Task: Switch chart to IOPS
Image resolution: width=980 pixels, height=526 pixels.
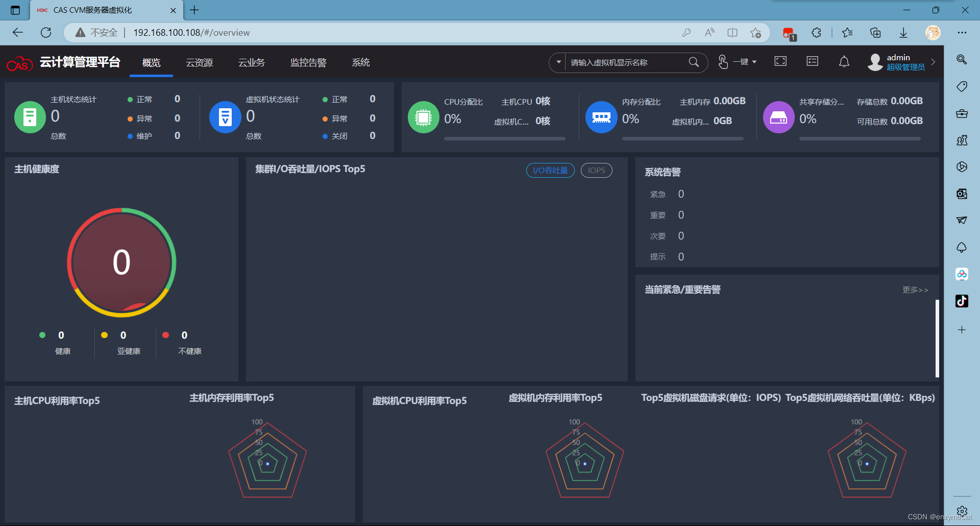Action: 596,171
